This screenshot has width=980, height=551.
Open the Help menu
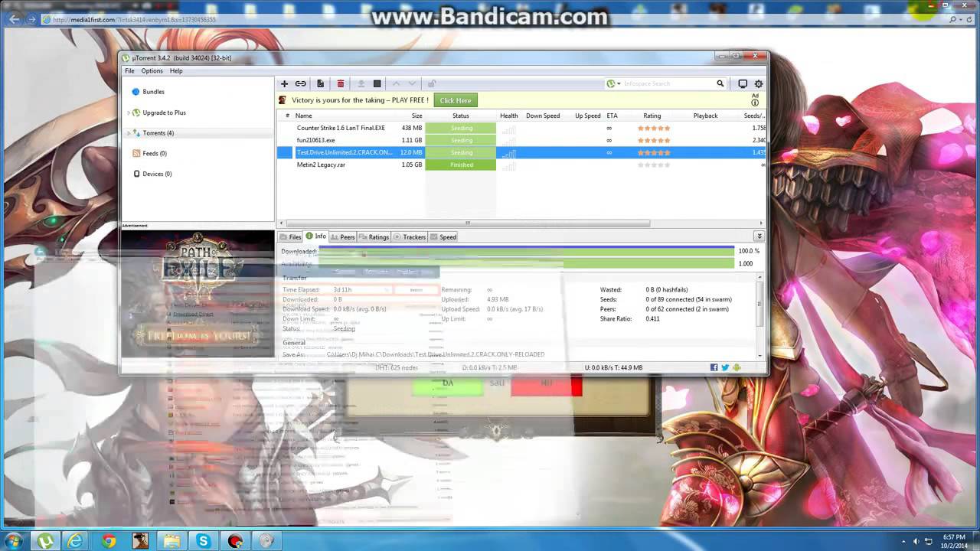(176, 70)
